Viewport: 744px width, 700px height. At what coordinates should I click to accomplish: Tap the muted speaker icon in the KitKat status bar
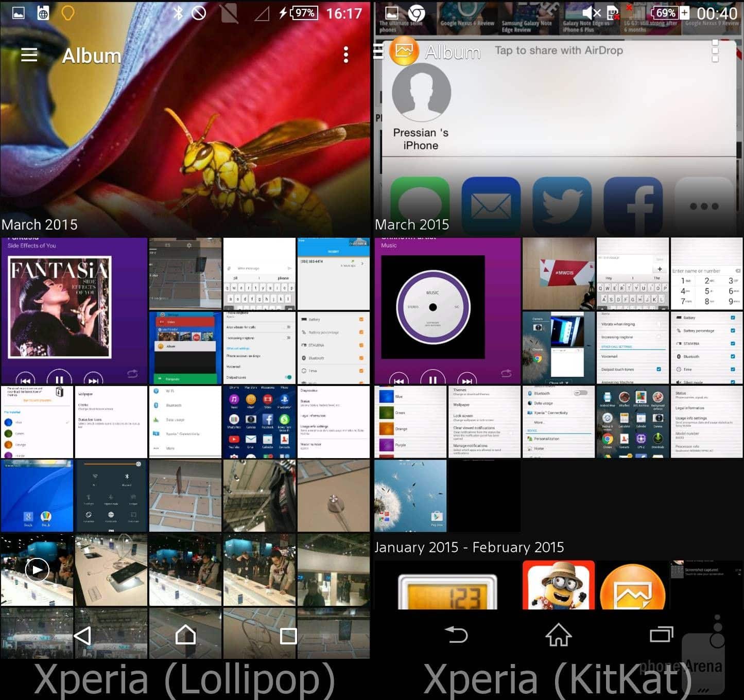[x=592, y=13]
